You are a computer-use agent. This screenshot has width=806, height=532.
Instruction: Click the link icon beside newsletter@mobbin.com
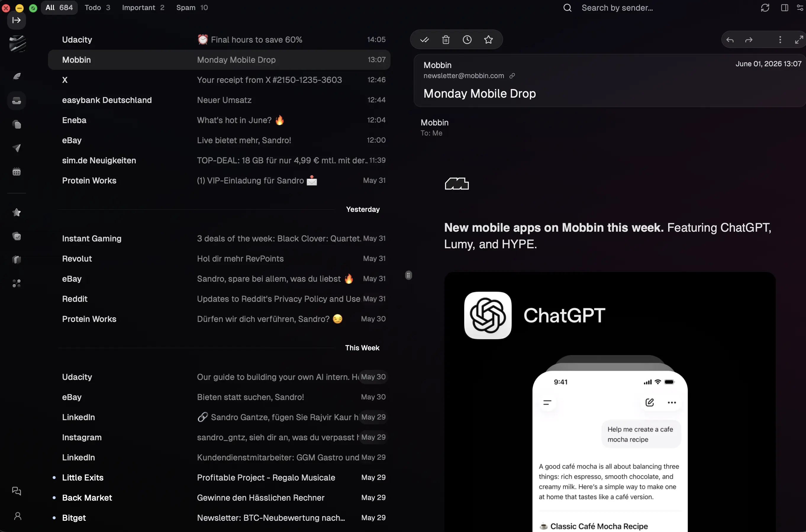(512, 76)
